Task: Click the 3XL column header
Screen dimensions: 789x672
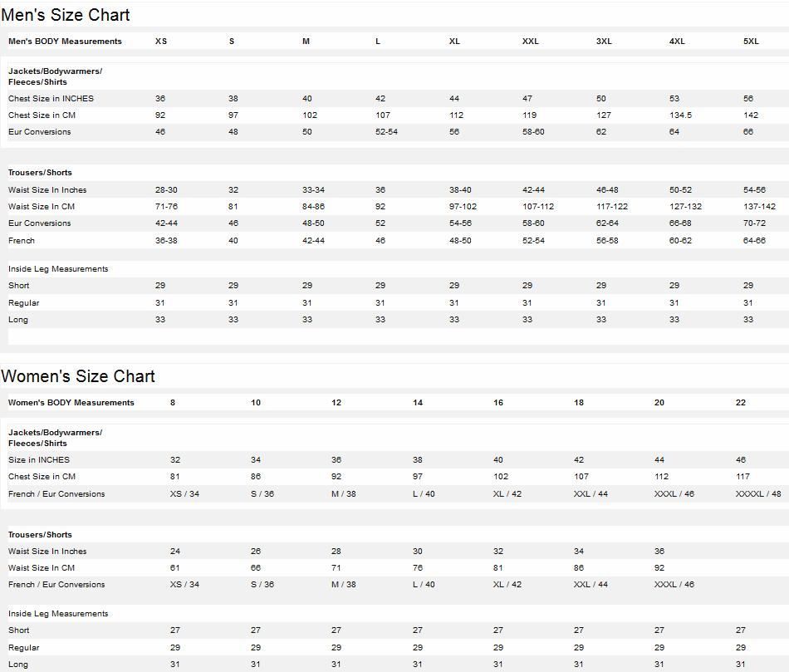Action: pos(604,42)
